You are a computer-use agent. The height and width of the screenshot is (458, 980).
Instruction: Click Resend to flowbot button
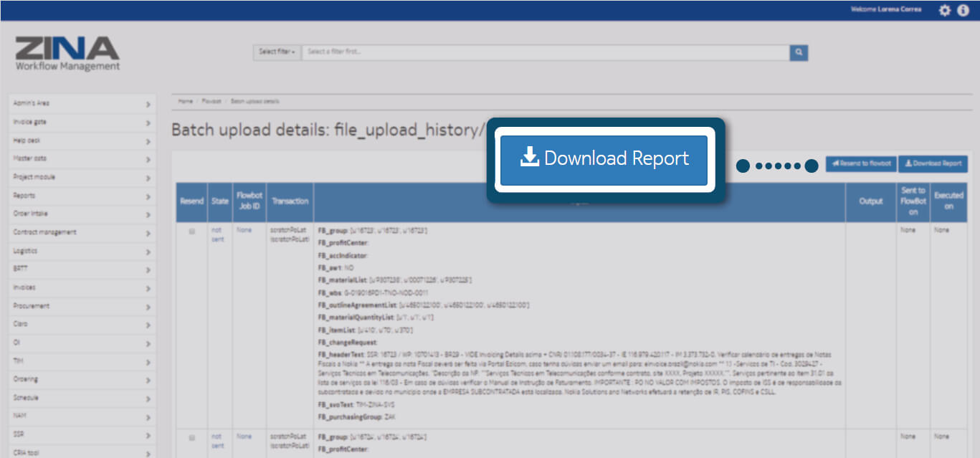(x=860, y=163)
